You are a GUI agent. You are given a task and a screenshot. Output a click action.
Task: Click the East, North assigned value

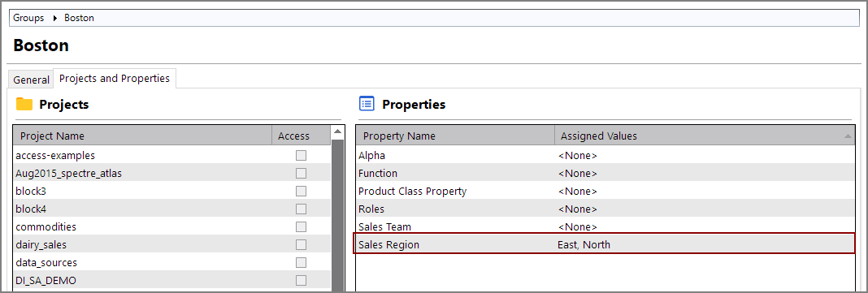[584, 244]
